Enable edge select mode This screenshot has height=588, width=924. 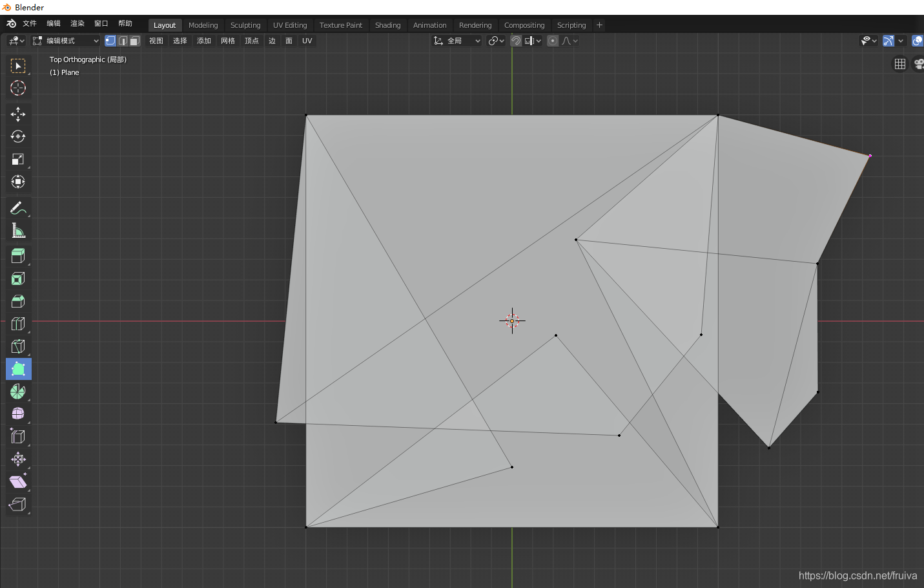[123, 41]
